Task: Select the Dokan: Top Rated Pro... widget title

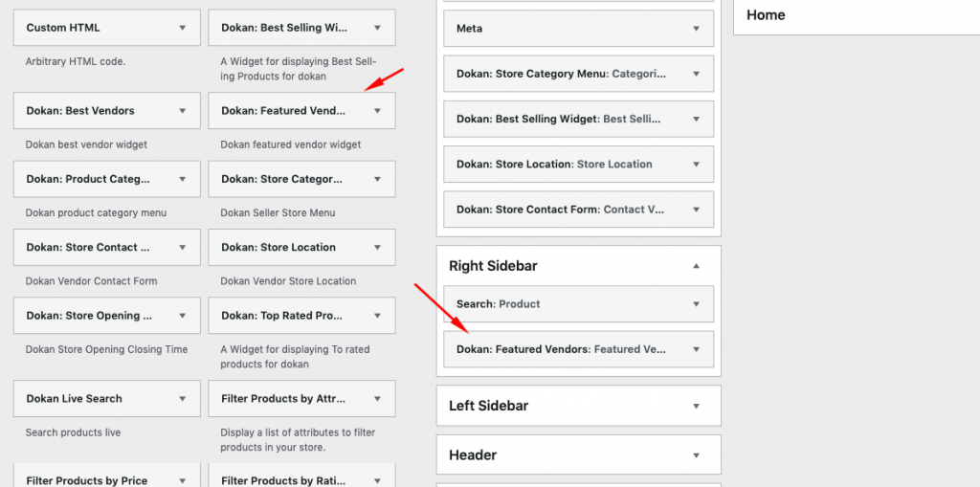Action: point(282,315)
